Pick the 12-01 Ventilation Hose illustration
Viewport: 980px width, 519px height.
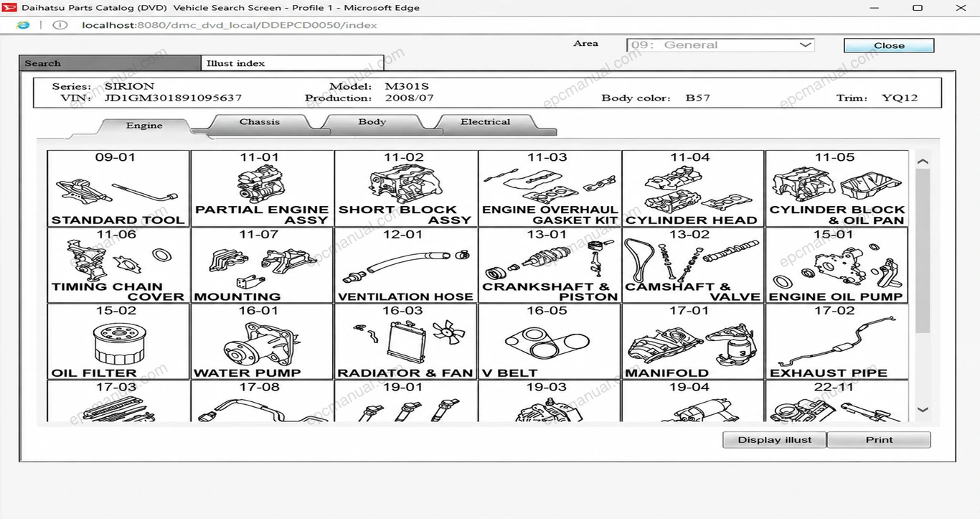click(405, 265)
